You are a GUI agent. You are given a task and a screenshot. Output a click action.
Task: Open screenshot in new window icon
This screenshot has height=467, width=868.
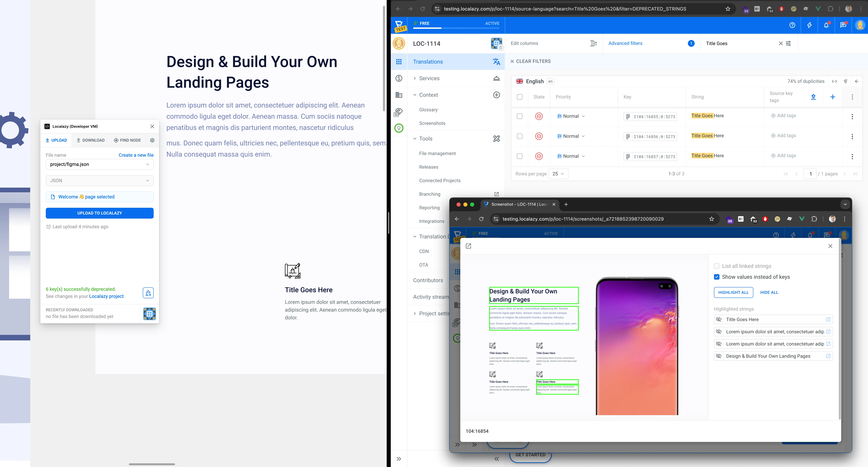(x=468, y=246)
